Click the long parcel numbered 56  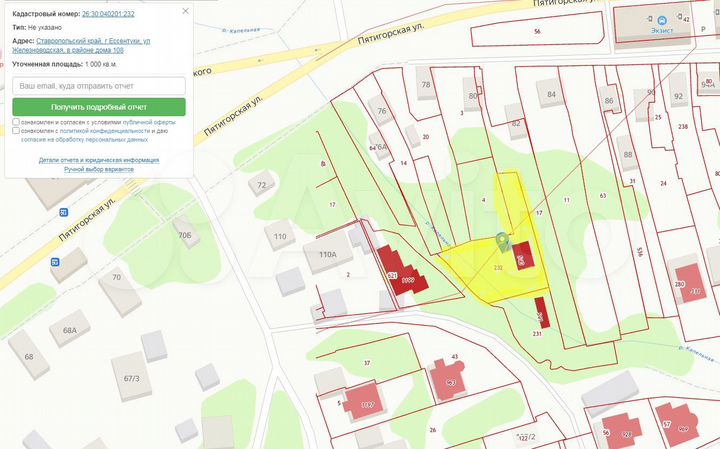(x=538, y=31)
